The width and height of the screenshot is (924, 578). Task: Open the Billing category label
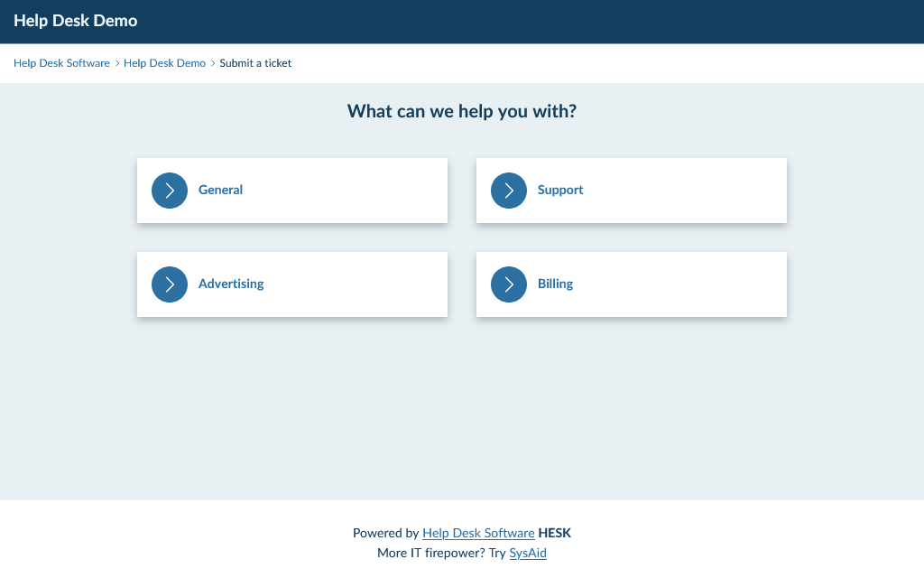pos(555,284)
